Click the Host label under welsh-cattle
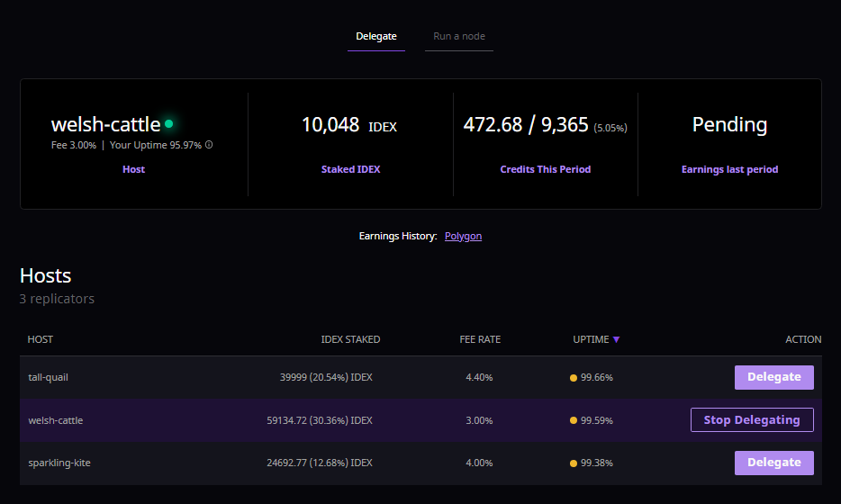The height and width of the screenshot is (504, 841). pyautogui.click(x=133, y=169)
